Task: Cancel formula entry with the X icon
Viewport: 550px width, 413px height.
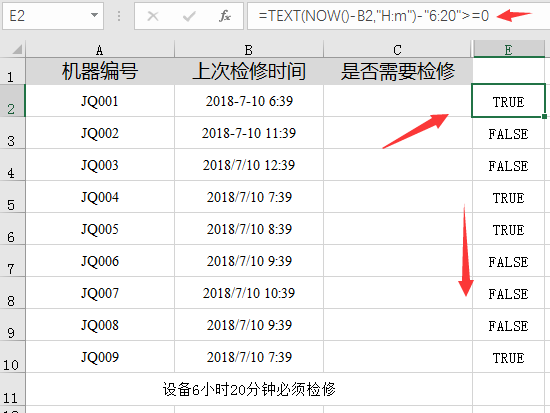Action: coord(153,16)
